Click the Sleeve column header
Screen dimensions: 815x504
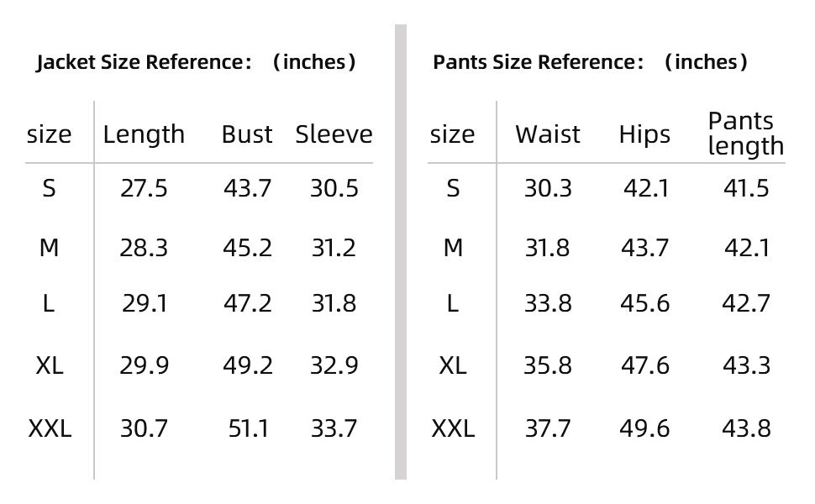coord(334,134)
